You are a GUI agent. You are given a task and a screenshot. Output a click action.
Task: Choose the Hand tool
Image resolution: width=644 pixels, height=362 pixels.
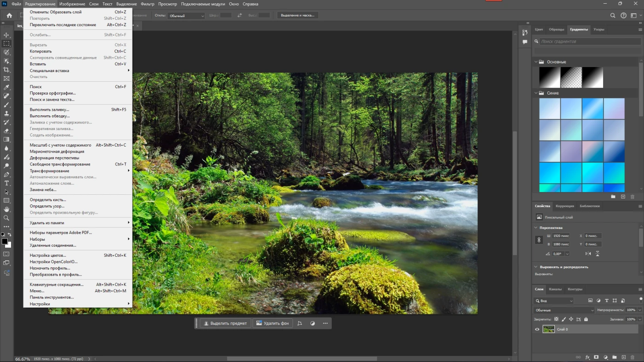click(6, 209)
